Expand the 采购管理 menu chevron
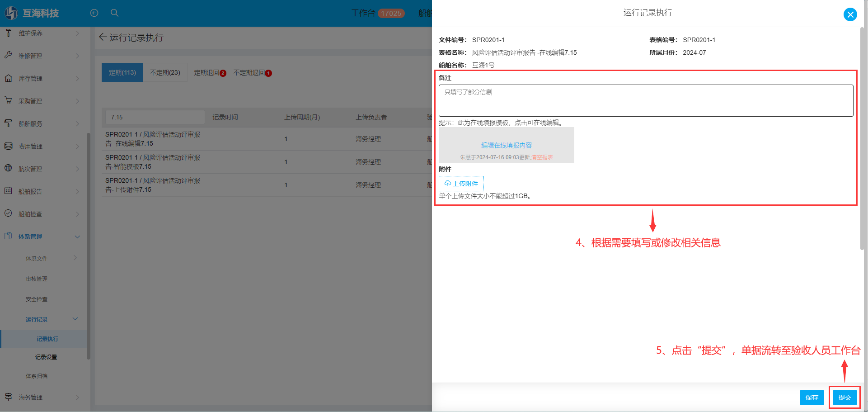The image size is (868, 412). click(77, 101)
